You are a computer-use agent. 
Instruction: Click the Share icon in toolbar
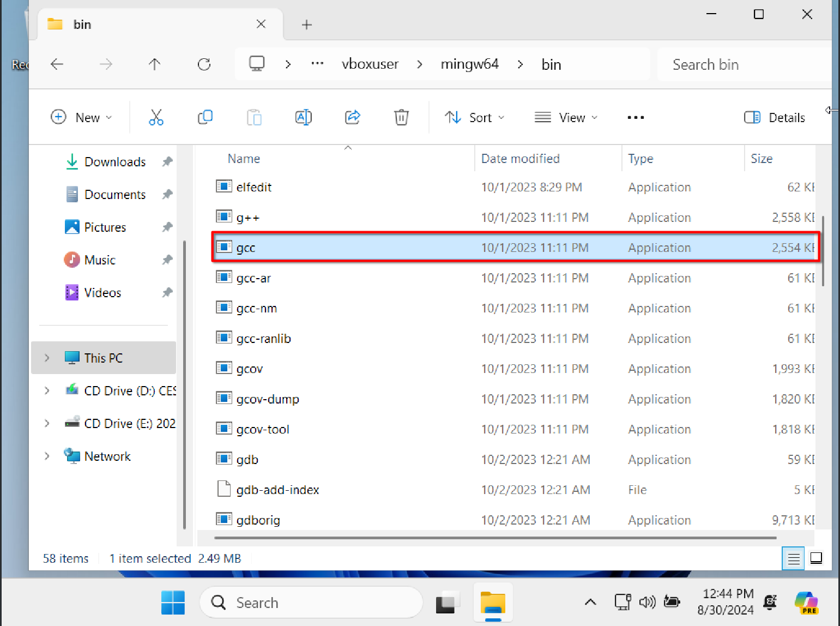click(x=353, y=117)
